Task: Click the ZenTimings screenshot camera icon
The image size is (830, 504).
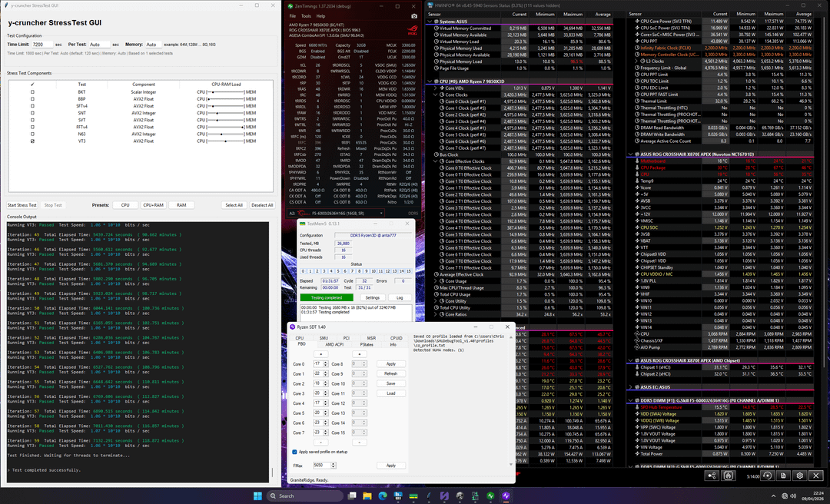Action: (414, 15)
